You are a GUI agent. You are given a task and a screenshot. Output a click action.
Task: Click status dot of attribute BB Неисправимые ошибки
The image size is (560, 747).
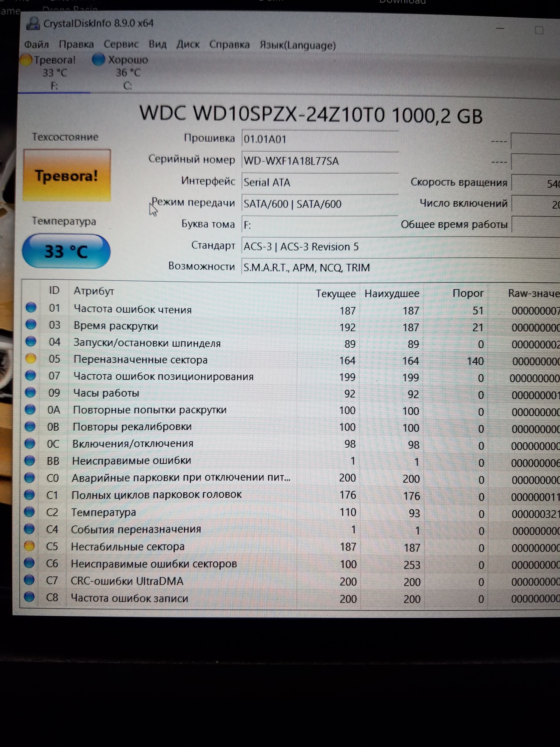(x=30, y=461)
